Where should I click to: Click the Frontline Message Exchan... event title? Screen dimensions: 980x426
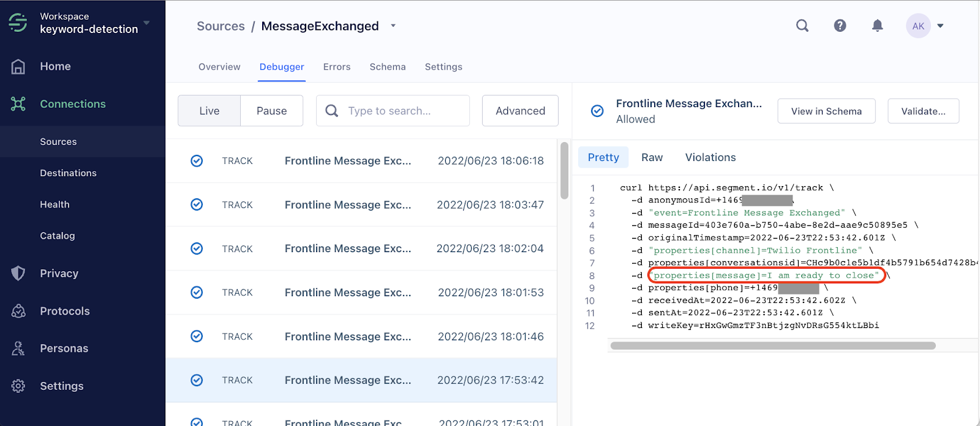(689, 103)
